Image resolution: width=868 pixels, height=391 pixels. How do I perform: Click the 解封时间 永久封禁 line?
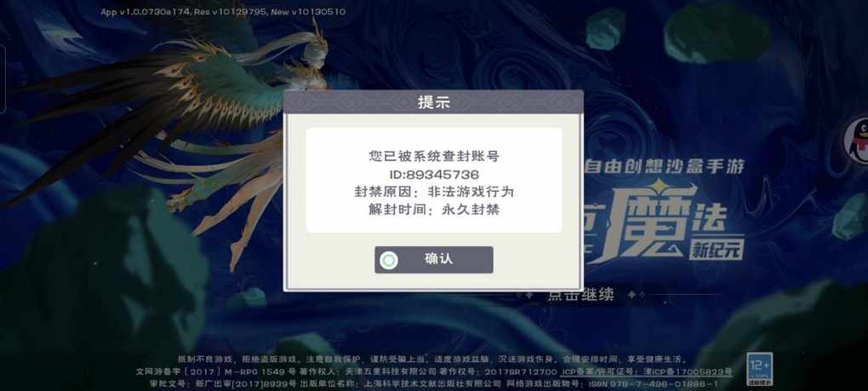(434, 210)
